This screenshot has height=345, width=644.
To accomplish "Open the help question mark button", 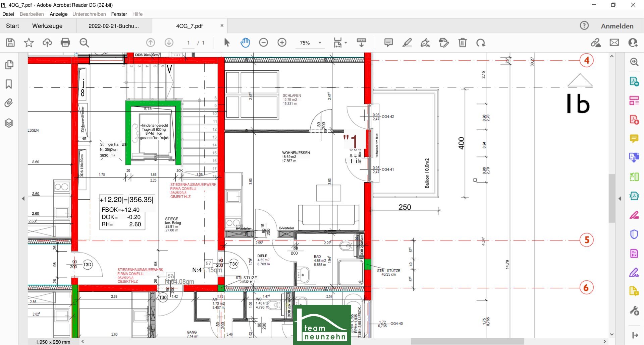I will pos(584,25).
